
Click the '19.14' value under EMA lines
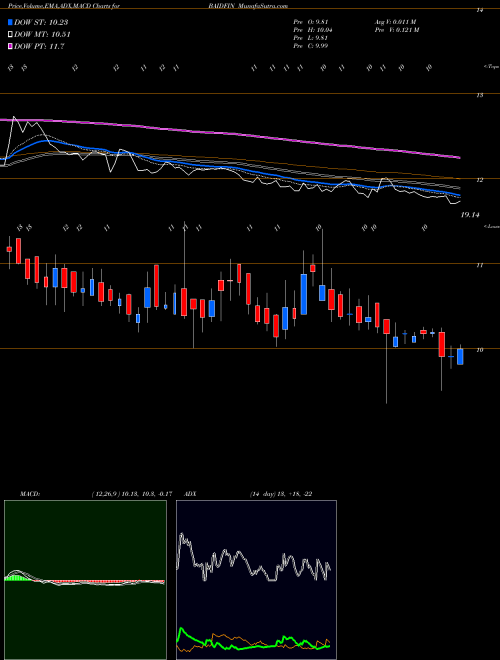(x=470, y=215)
